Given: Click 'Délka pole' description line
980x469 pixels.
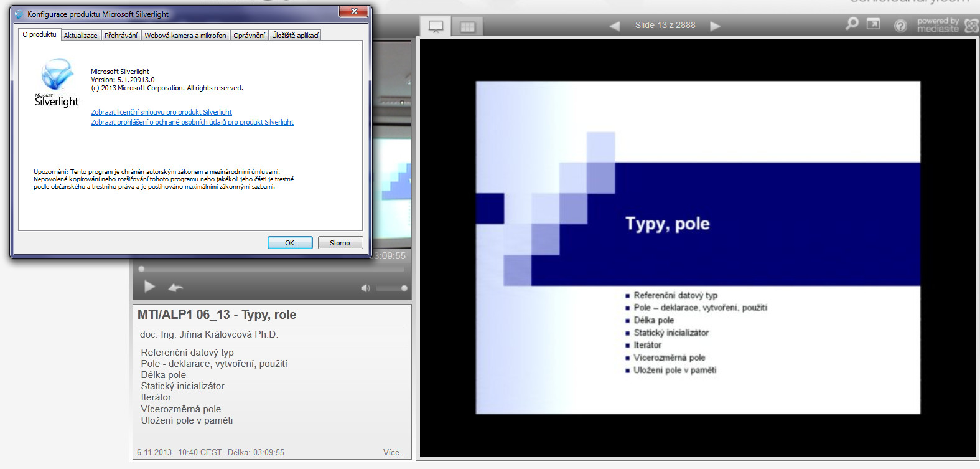Looking at the screenshot, I should 163,375.
